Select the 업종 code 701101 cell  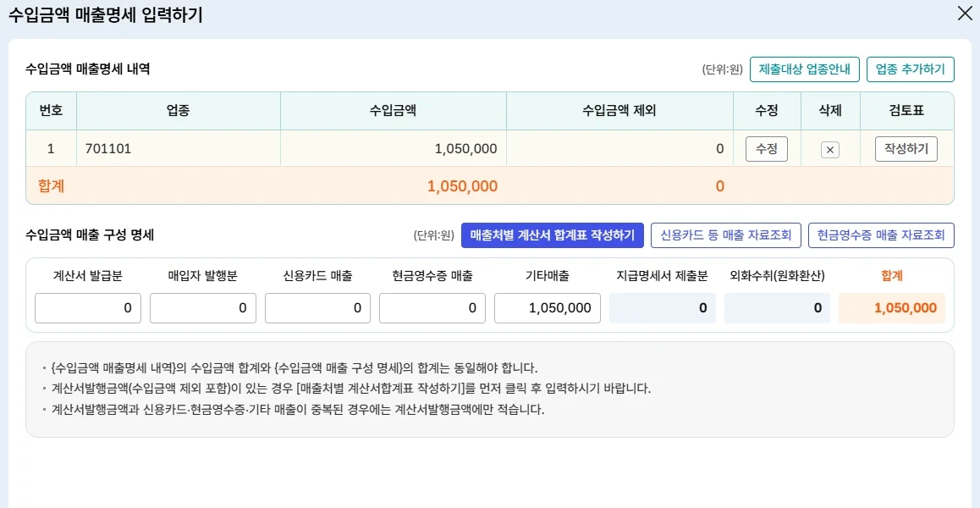[178, 149]
